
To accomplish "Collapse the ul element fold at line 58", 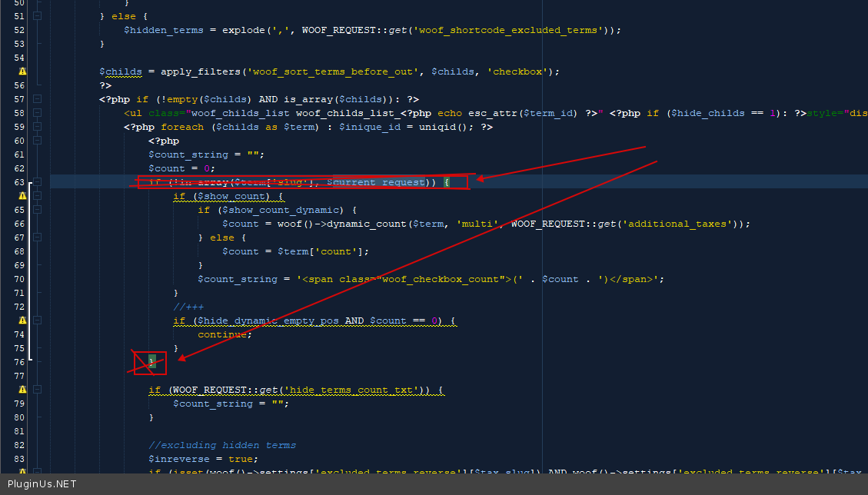I will click(x=38, y=113).
